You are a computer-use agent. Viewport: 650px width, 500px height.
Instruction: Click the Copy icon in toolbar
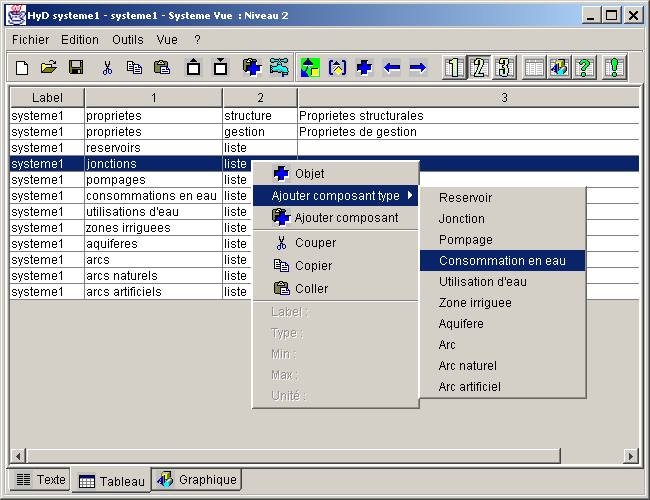pyautogui.click(x=134, y=67)
